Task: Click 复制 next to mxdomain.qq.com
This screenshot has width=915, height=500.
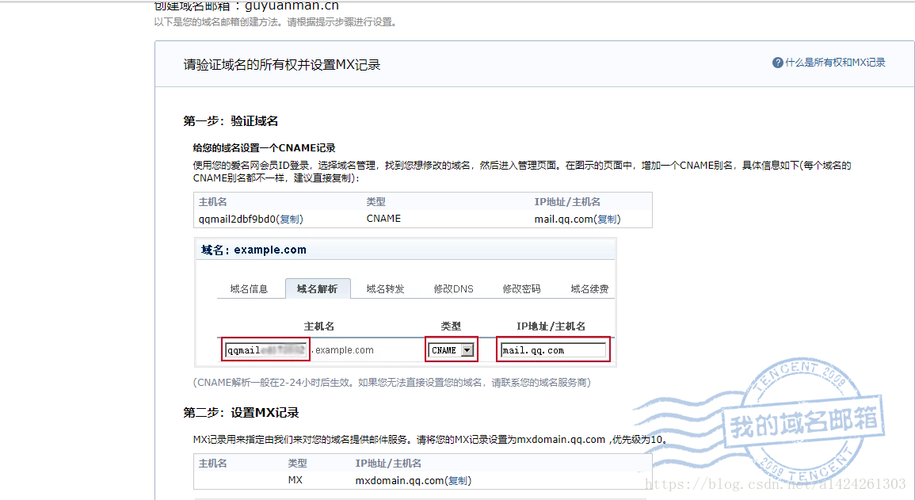Action: tap(459, 481)
